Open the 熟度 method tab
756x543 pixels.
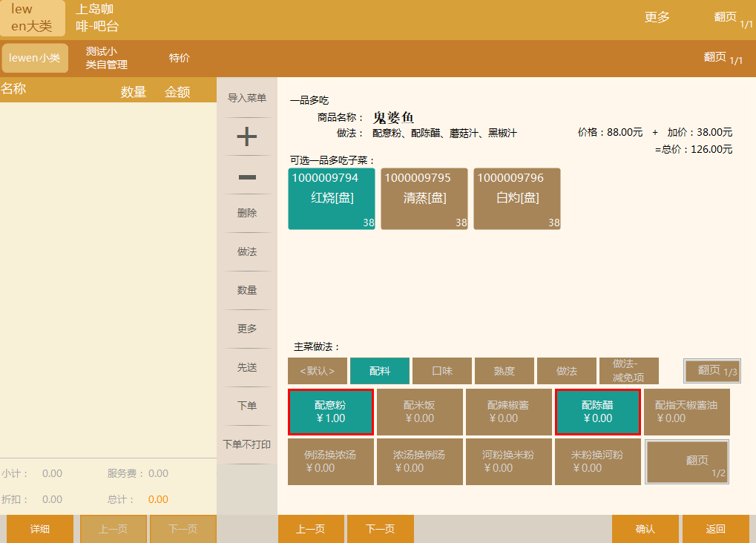click(x=504, y=371)
